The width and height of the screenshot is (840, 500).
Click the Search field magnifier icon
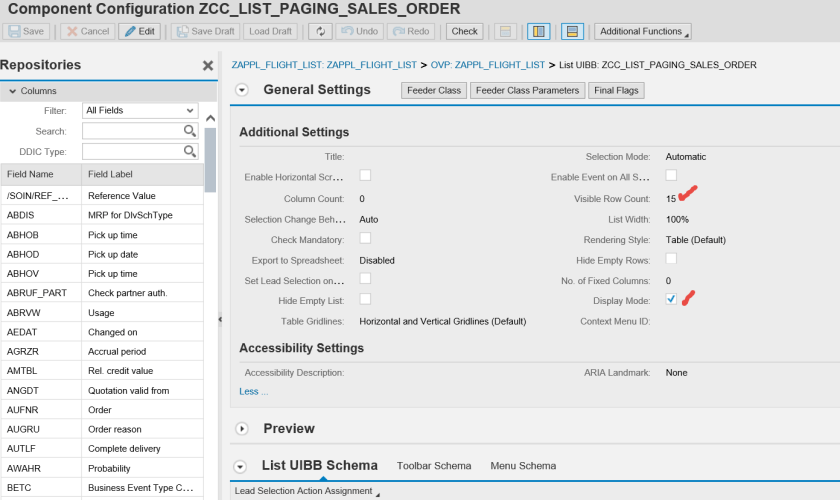click(190, 131)
